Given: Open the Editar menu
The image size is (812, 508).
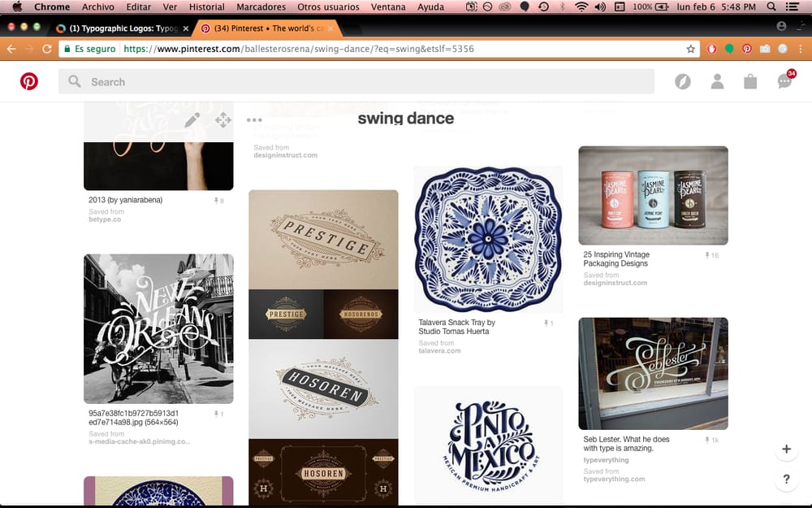Looking at the screenshot, I should [x=139, y=7].
